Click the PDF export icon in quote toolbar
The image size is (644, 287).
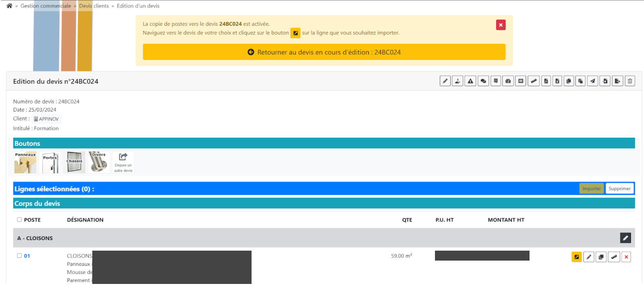tap(546, 81)
